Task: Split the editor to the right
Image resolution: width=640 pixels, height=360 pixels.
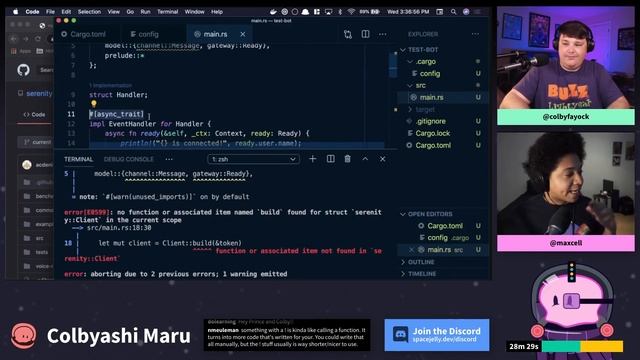Action: click(x=365, y=34)
